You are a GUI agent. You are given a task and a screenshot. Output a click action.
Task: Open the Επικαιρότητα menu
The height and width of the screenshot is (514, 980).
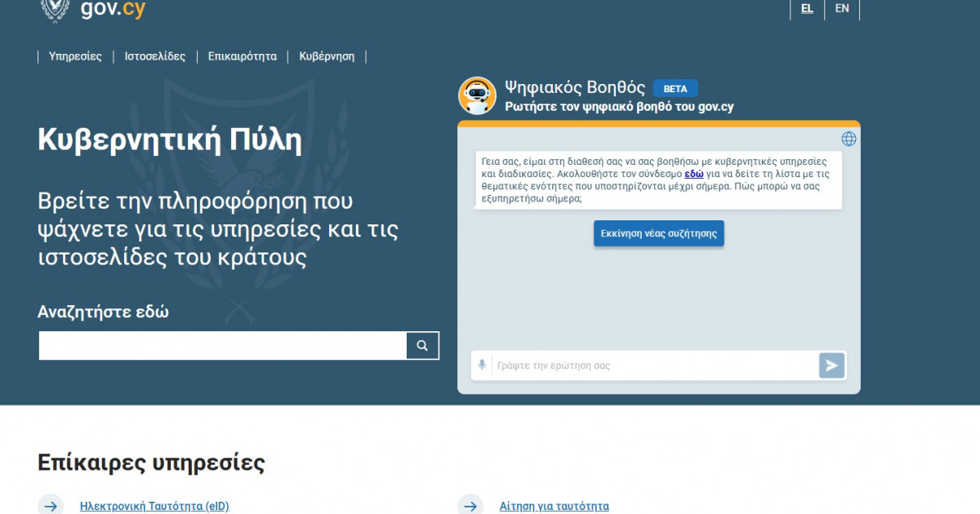point(242,56)
